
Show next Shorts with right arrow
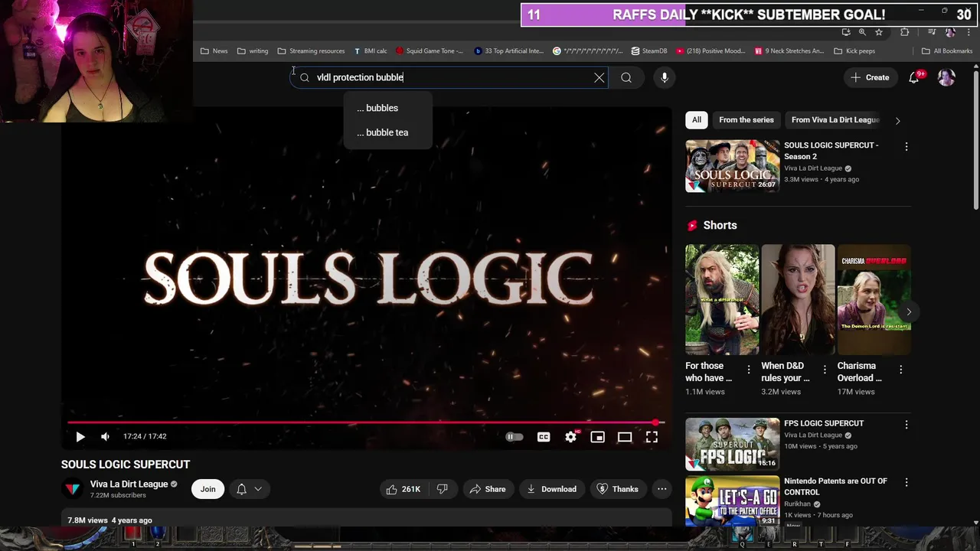coord(908,312)
